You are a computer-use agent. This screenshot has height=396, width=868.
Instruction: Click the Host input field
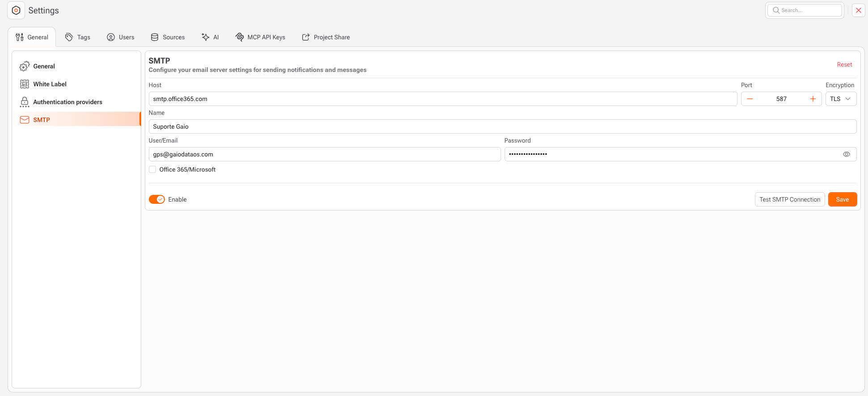pos(442,99)
